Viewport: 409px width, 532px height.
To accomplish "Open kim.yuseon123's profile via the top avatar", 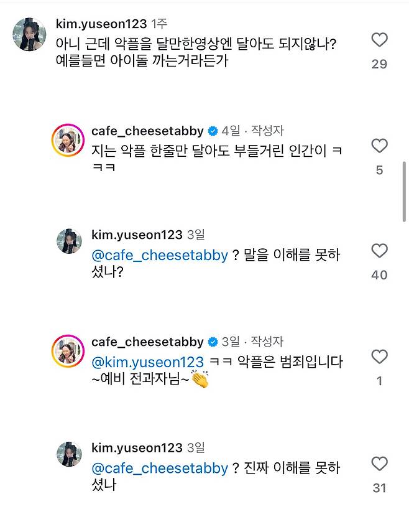I will coord(28,29).
